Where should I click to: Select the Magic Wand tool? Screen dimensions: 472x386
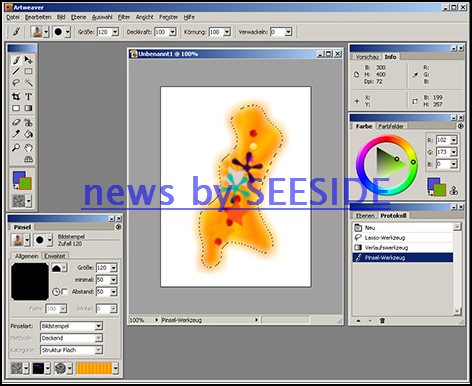[29, 83]
